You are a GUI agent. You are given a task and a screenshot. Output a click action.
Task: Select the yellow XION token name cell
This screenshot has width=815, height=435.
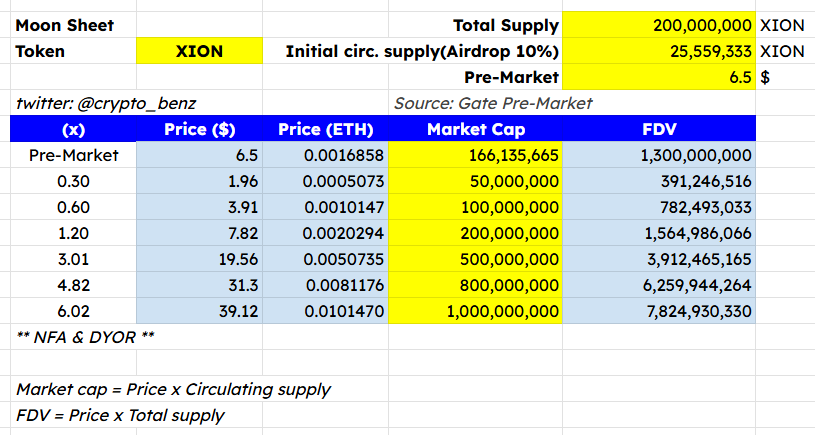(x=200, y=51)
